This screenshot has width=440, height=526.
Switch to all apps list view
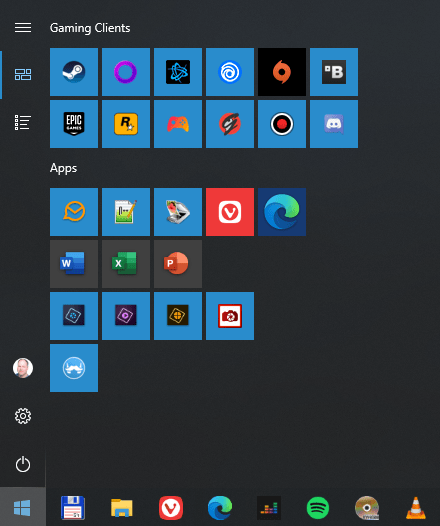pyautogui.click(x=23, y=122)
